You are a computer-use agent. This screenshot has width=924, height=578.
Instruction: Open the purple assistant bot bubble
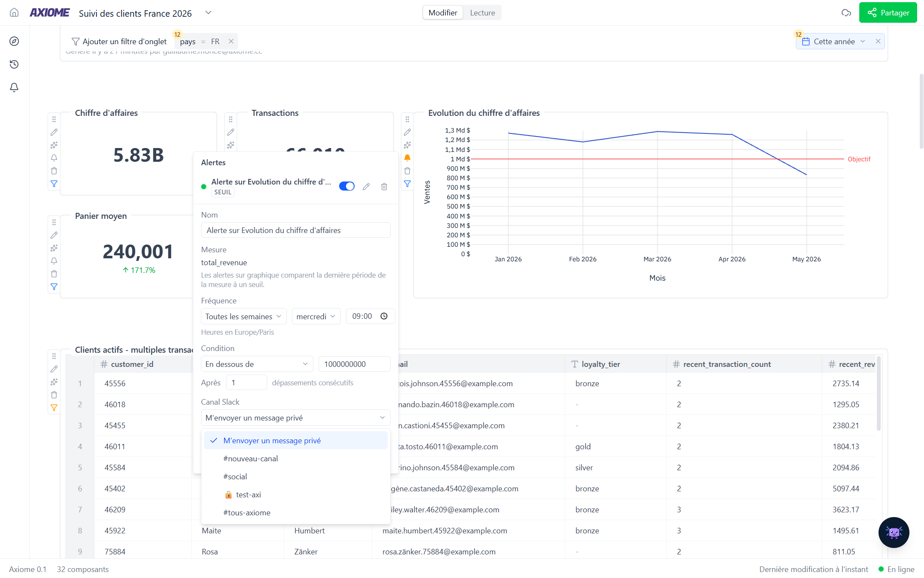(894, 532)
